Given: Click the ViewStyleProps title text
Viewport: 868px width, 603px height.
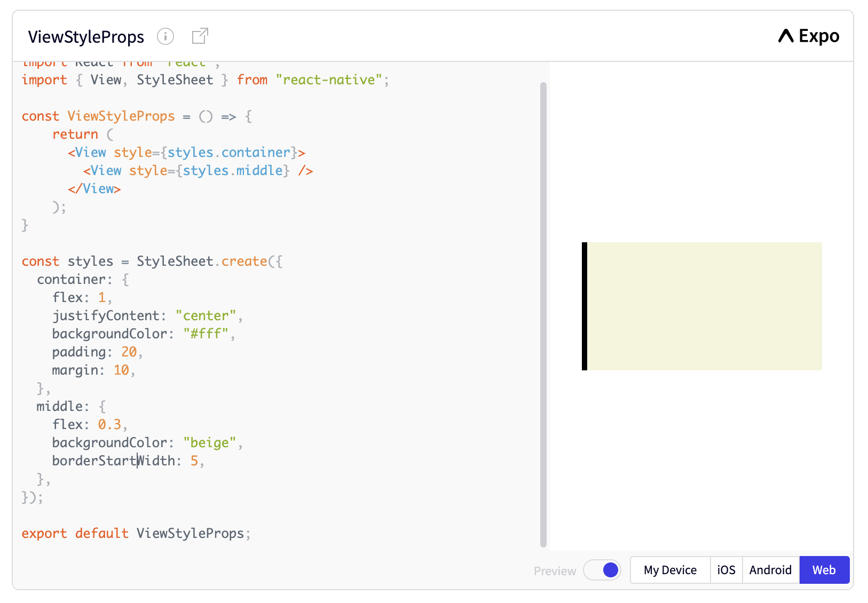Looking at the screenshot, I should pyautogui.click(x=86, y=37).
